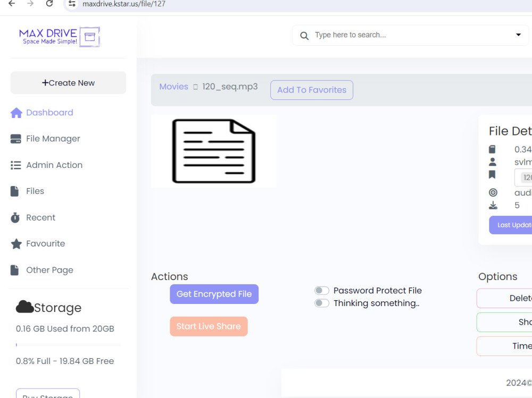
Task: Reload the page with the refresh icon
Action: click(49, 4)
